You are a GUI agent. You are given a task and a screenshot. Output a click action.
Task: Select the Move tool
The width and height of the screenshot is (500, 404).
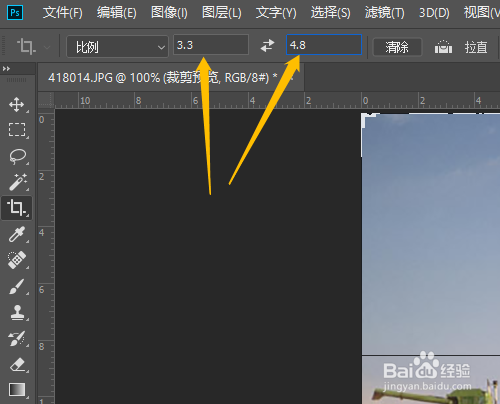[x=17, y=105]
